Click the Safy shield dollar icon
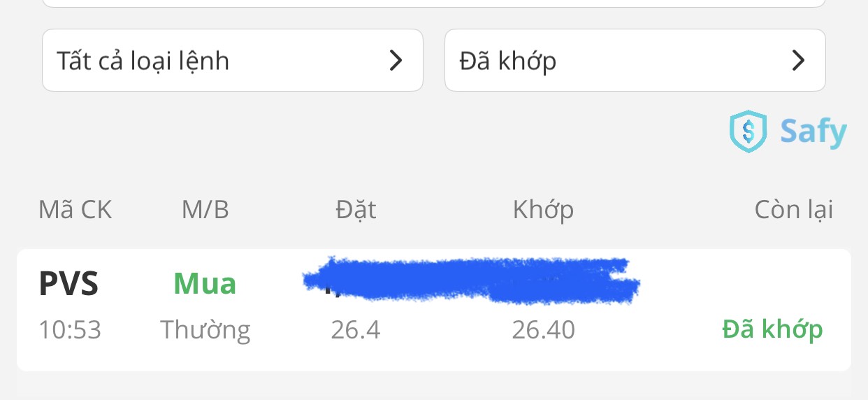Screen dimensions: 868x400 tap(747, 131)
